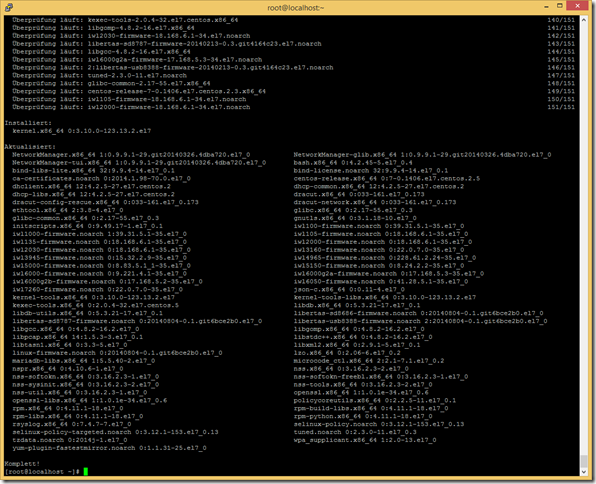Click the [root@localhost ~]# prompt text
Viewport: 596px width, 484px height.
click(x=42, y=472)
